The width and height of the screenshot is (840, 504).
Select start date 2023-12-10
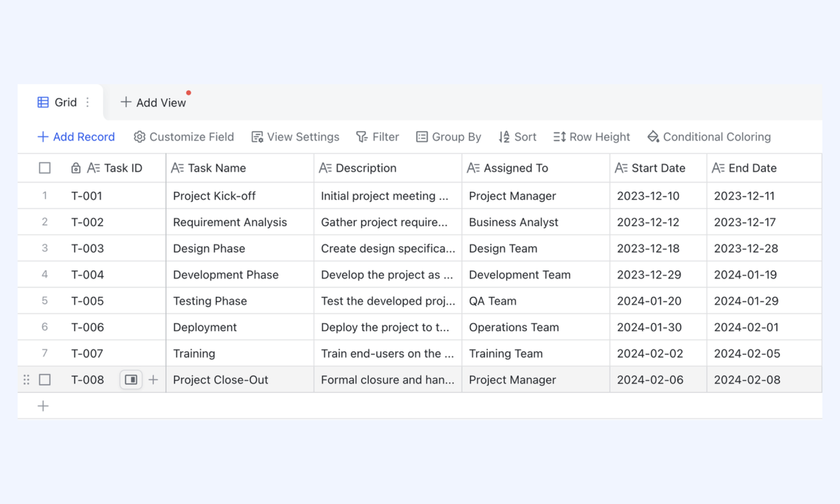(x=658, y=196)
